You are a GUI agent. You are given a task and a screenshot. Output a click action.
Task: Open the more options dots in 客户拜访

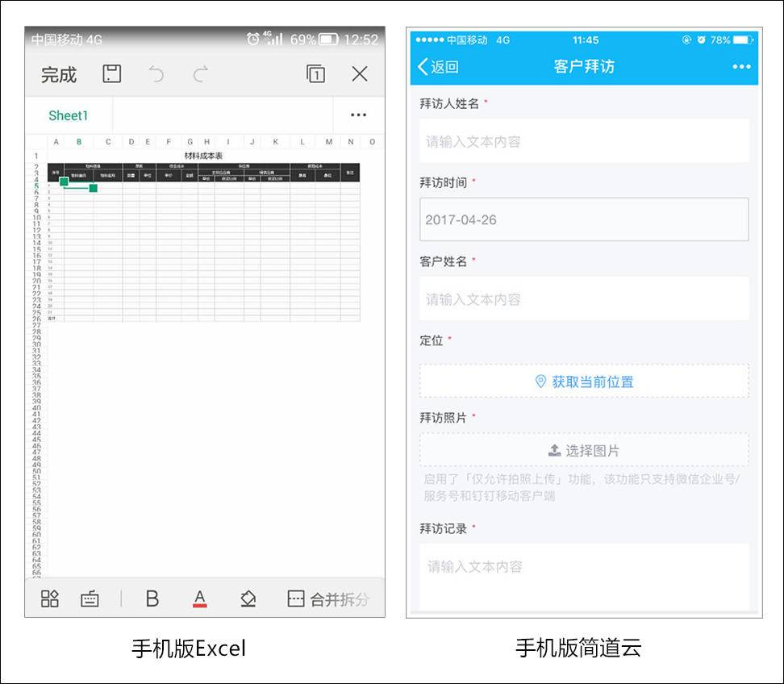(741, 66)
